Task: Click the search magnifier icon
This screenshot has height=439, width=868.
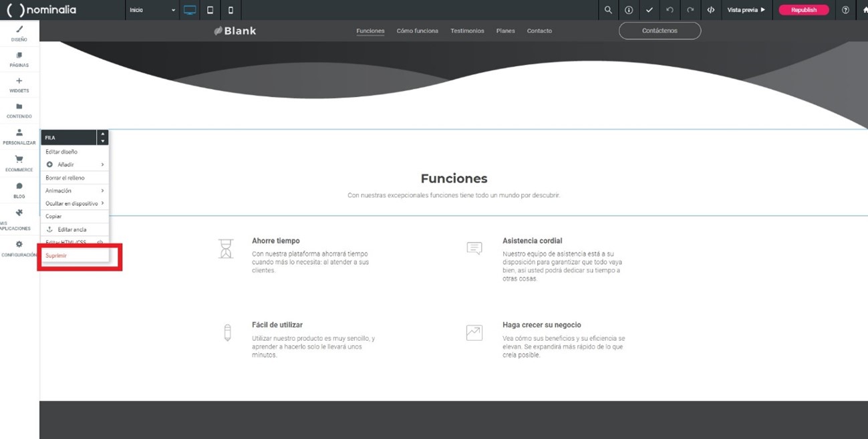Action: [x=607, y=10]
